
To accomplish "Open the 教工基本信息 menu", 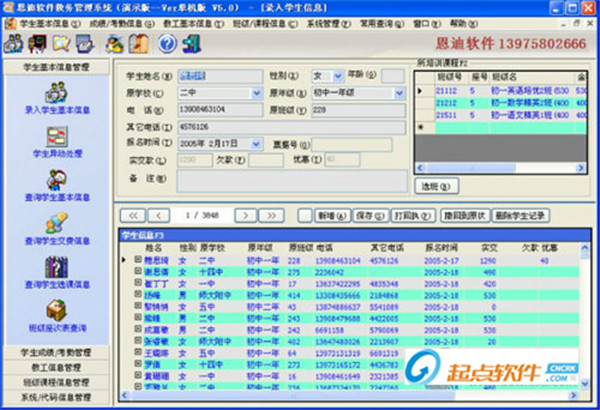I will tap(194, 24).
